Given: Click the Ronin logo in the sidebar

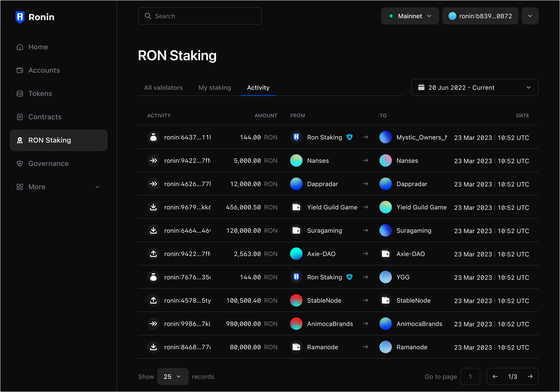Looking at the screenshot, I should 35,17.
